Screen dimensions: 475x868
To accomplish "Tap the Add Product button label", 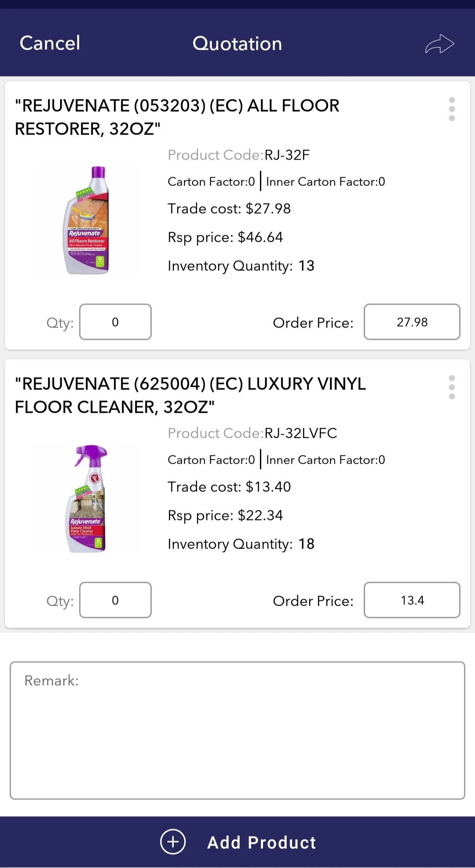I will point(262,843).
